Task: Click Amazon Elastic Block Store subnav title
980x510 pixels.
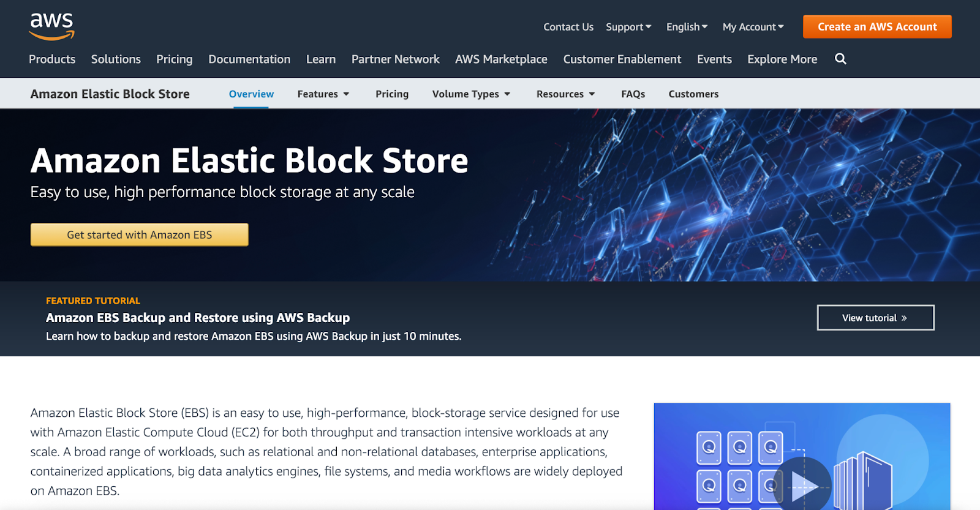Action: pos(110,94)
